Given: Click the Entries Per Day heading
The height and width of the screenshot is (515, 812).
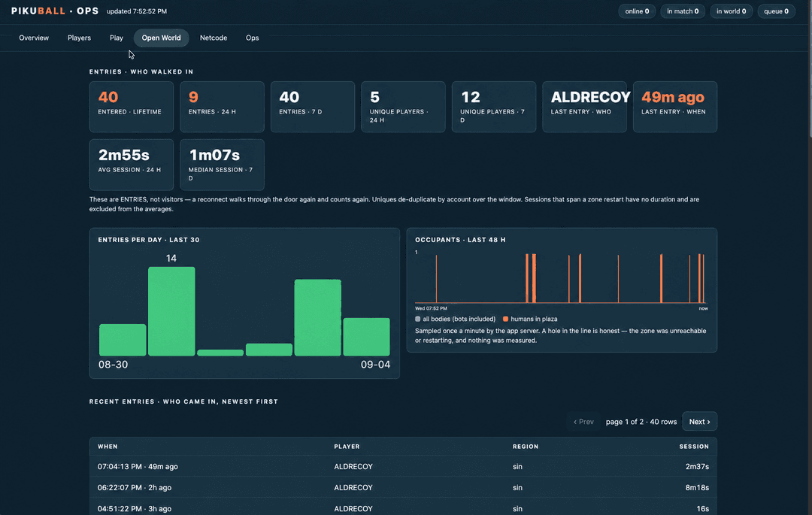Looking at the screenshot, I should pyautogui.click(x=149, y=240).
